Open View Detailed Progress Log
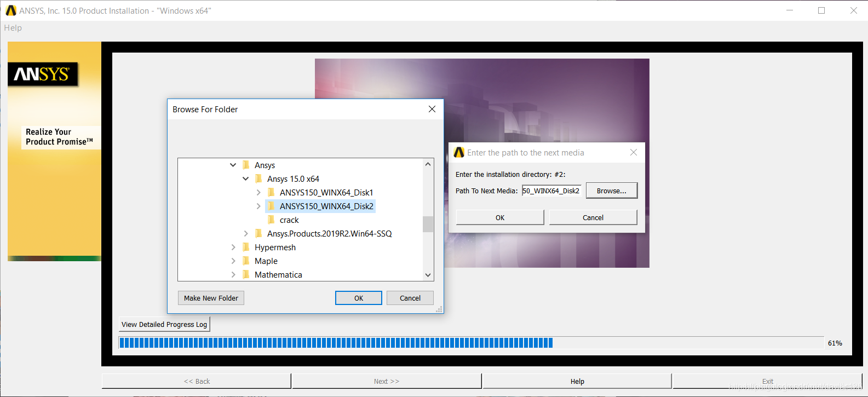 tap(164, 324)
